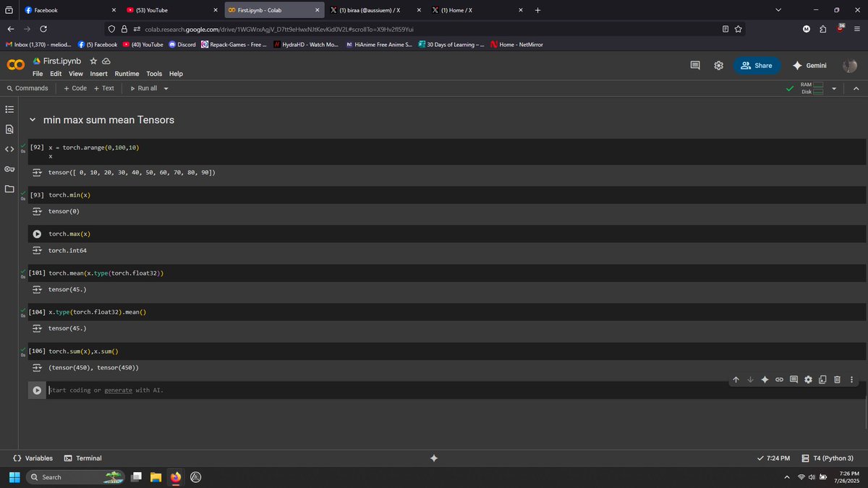The image size is (868, 488).
Task: Open the Discord bookmark
Action: (182, 44)
